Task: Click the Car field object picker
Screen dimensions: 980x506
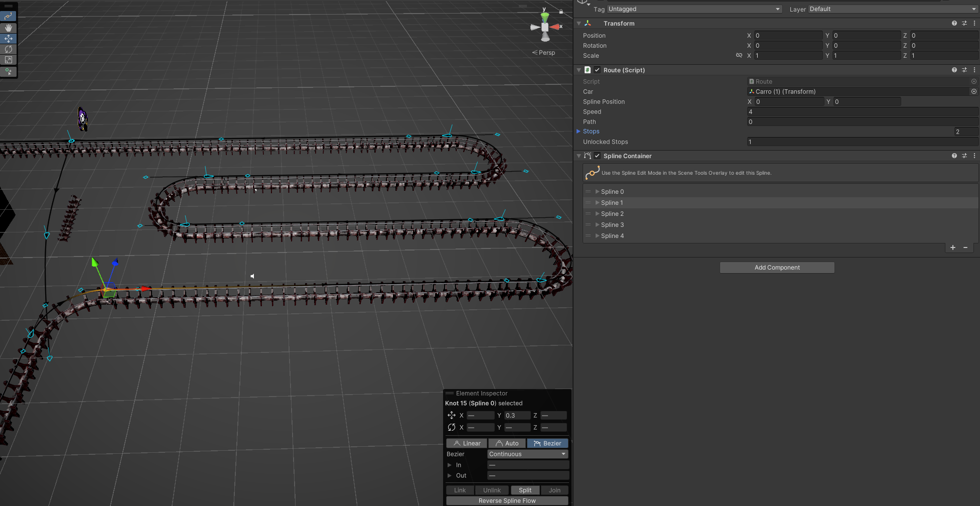Action: click(x=973, y=92)
